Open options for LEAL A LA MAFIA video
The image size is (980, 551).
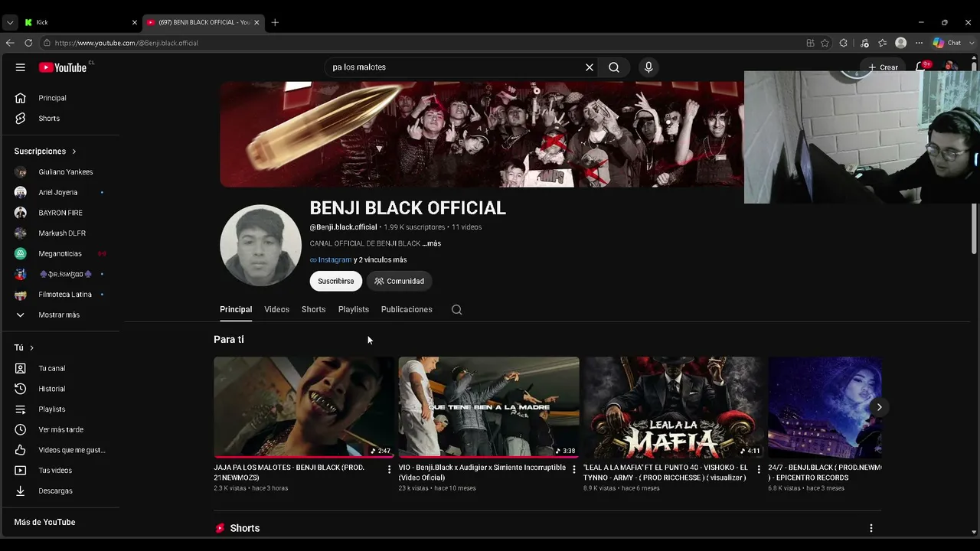click(x=759, y=469)
